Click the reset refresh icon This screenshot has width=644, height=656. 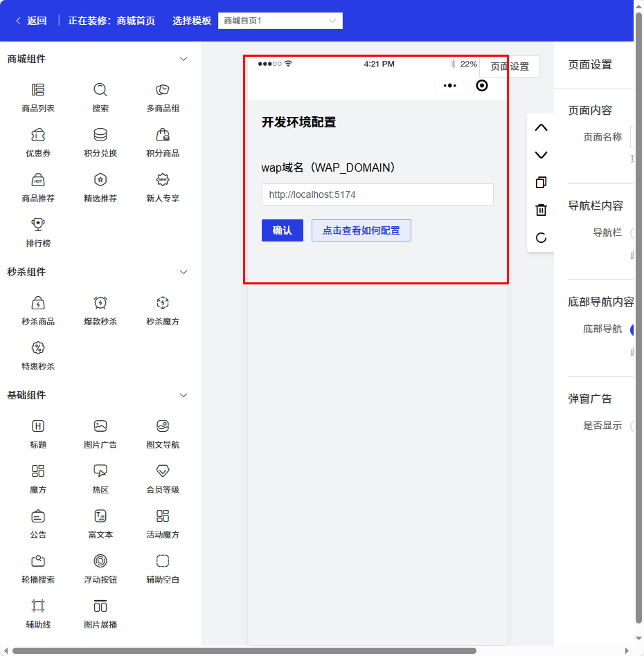tap(542, 238)
